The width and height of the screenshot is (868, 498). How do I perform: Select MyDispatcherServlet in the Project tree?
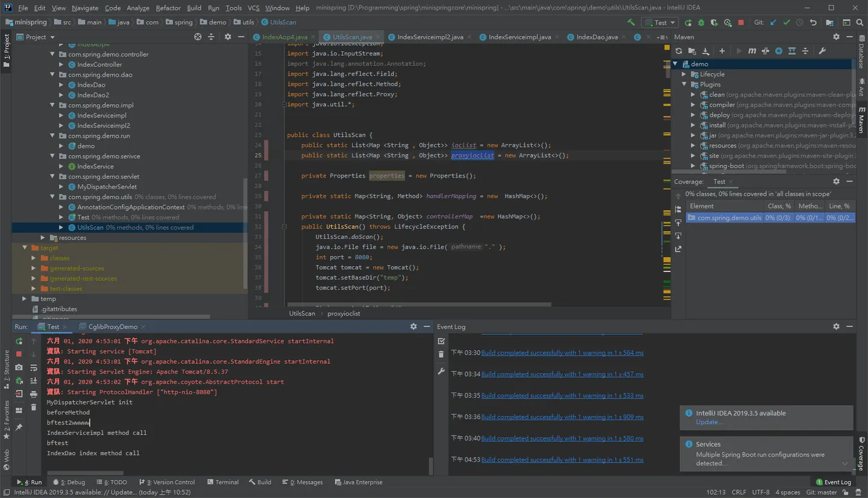point(107,187)
